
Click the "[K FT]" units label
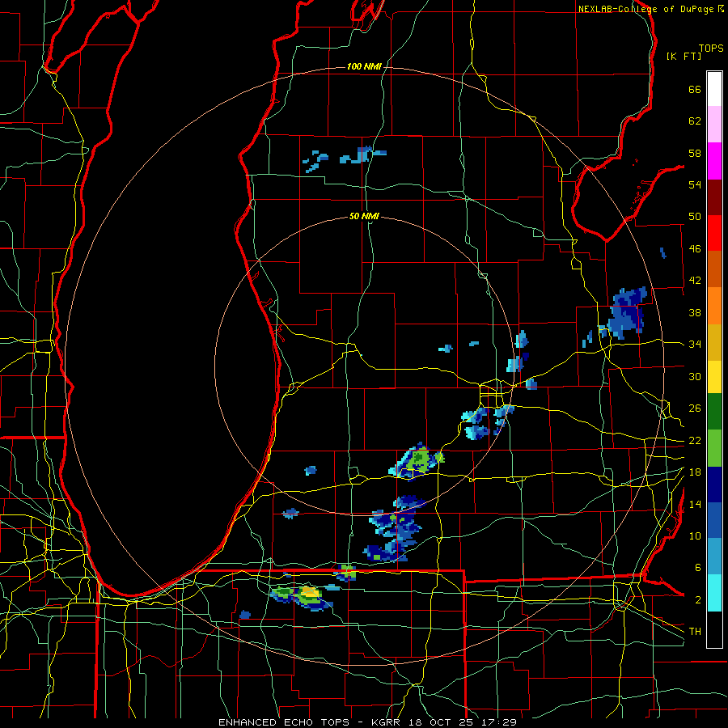tap(684, 57)
